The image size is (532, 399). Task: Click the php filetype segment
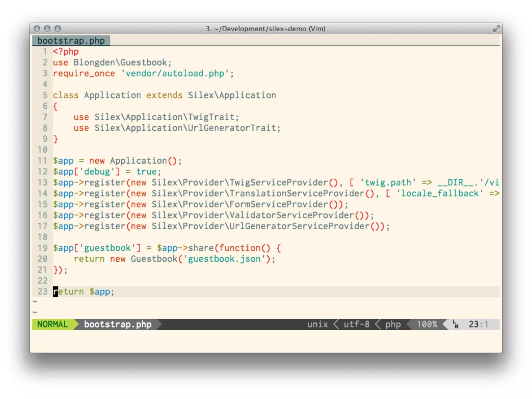[x=393, y=324]
